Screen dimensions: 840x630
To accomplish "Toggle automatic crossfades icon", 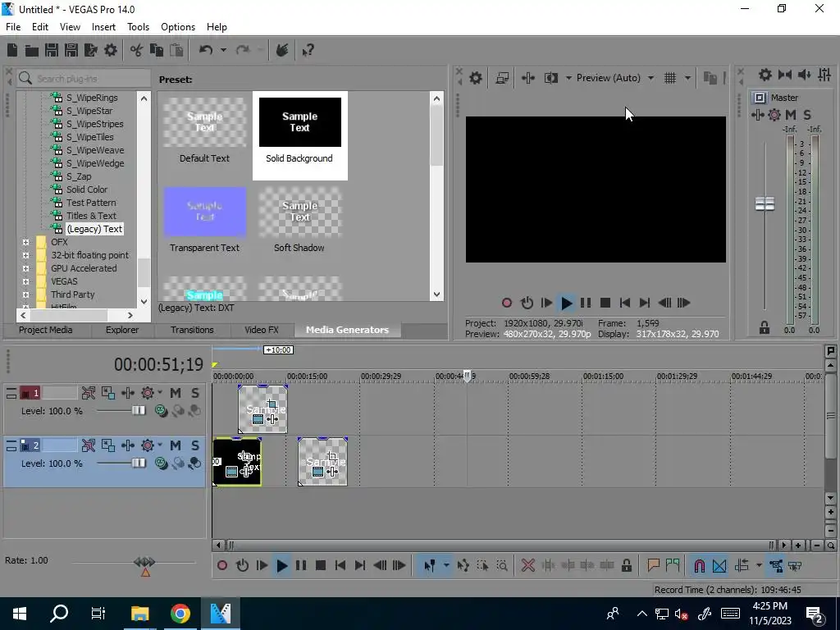I will pyautogui.click(x=719, y=566).
